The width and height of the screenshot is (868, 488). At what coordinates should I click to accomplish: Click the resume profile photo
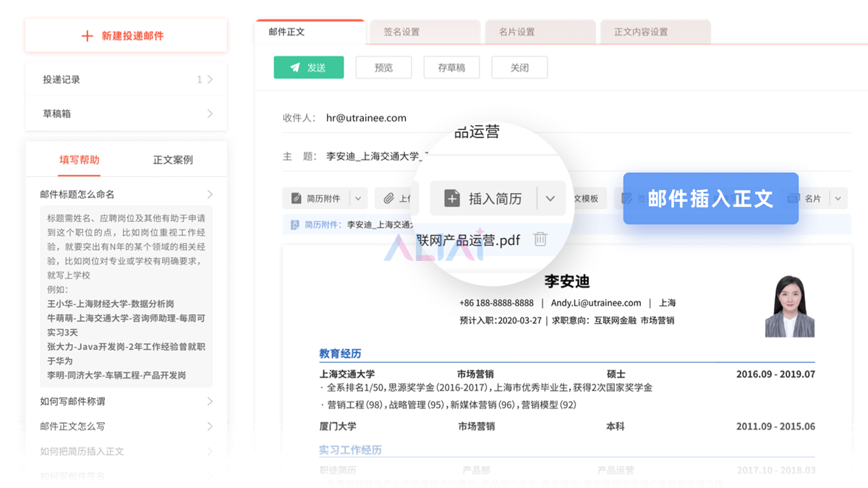click(x=789, y=306)
